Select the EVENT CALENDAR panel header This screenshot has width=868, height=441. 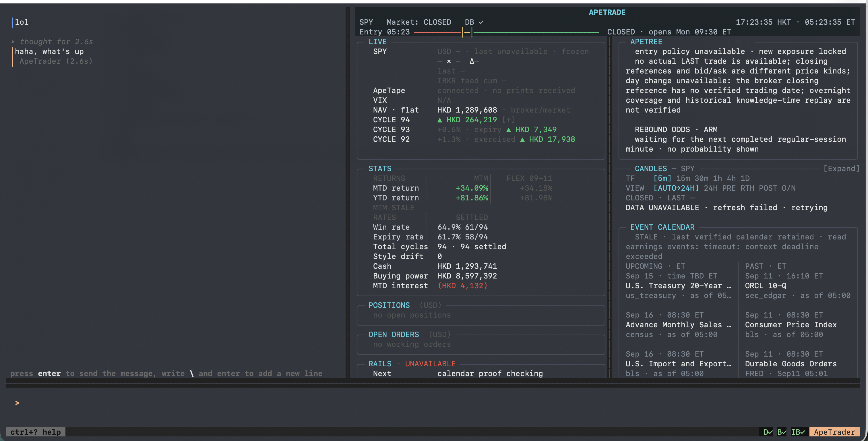pyautogui.click(x=662, y=227)
